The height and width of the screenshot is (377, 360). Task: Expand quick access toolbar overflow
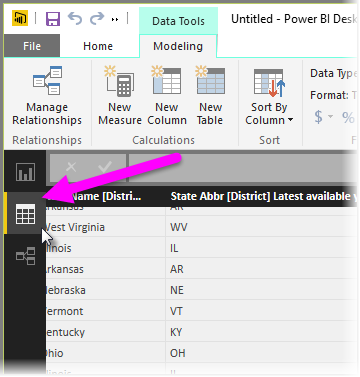(115, 20)
